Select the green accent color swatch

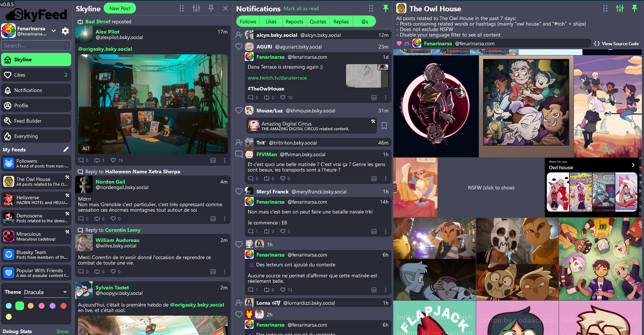(20, 306)
